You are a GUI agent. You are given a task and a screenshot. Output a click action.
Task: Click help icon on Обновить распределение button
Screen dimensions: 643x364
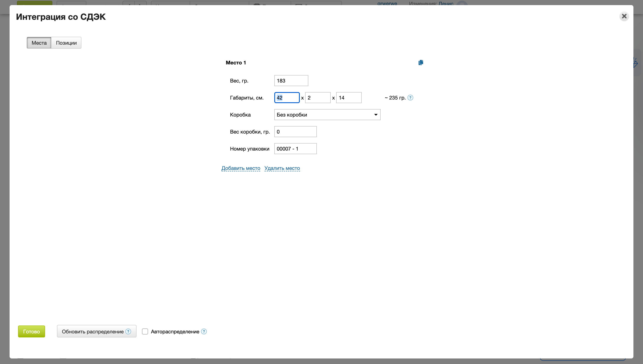coord(128,331)
